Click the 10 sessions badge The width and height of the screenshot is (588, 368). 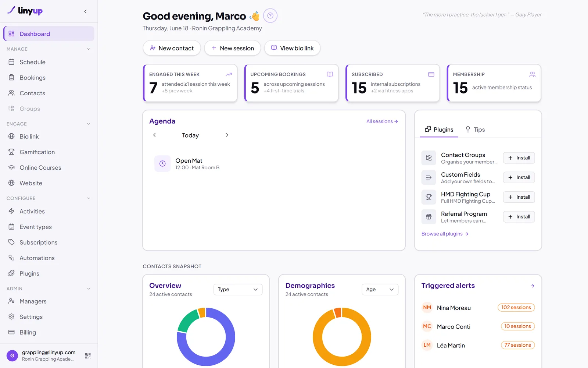(x=517, y=326)
